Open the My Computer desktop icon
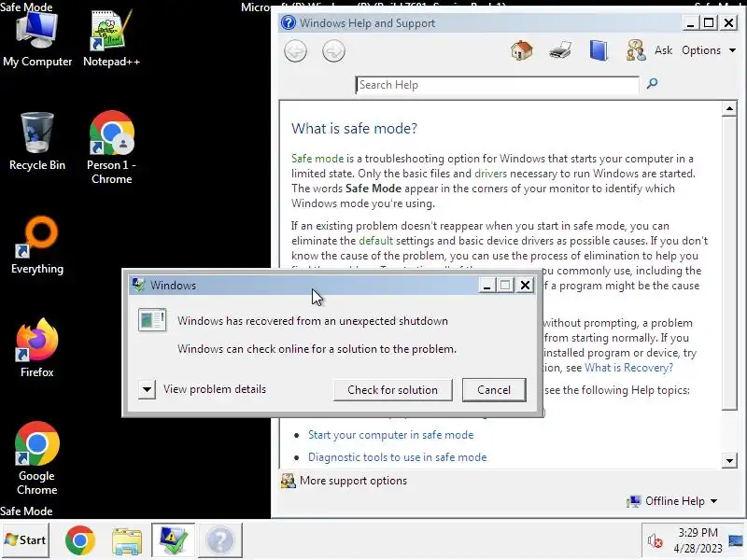This screenshot has width=747, height=560. tap(36, 39)
